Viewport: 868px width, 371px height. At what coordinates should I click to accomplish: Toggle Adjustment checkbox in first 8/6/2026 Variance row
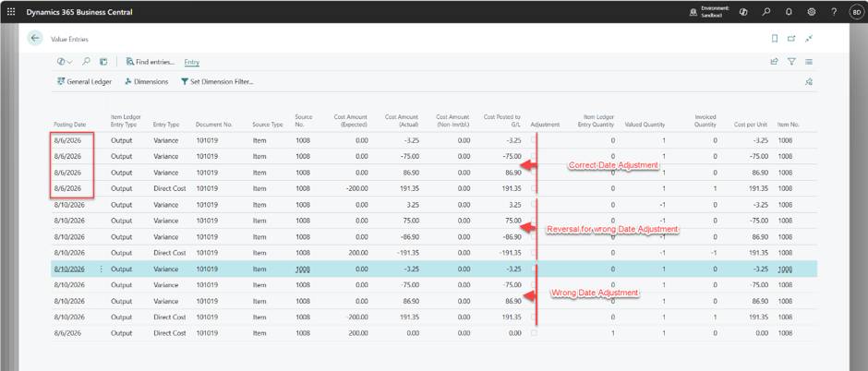tap(534, 140)
